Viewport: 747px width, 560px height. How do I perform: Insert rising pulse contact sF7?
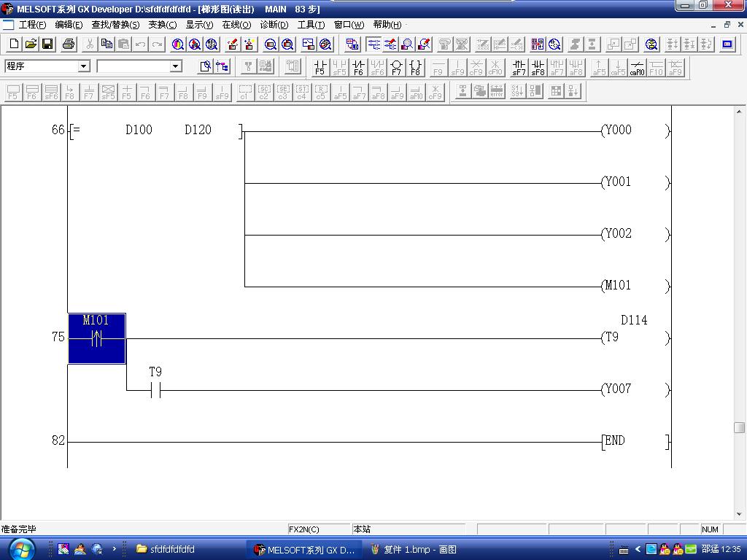(x=519, y=68)
